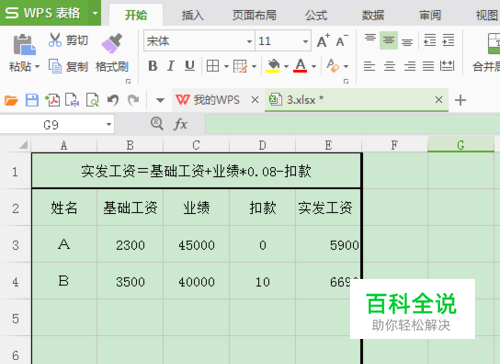Expand the Paste options arrow

[x=37, y=67]
